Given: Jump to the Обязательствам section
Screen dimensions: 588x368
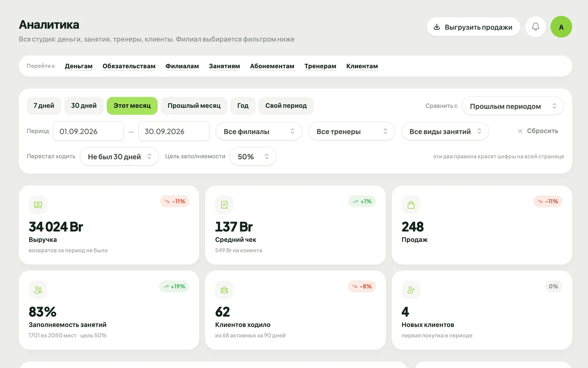Looking at the screenshot, I should [129, 66].
